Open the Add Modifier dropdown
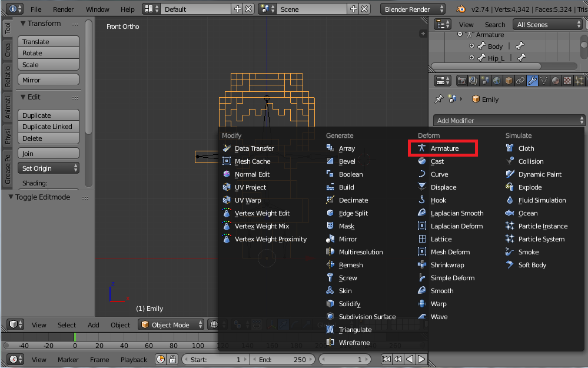588x368 pixels. pyautogui.click(x=509, y=121)
